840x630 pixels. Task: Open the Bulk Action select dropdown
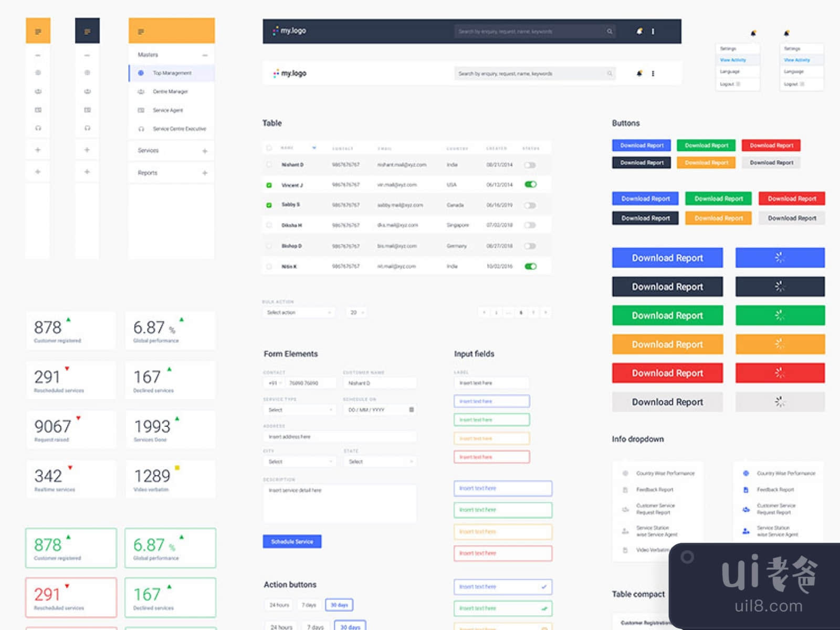point(299,312)
